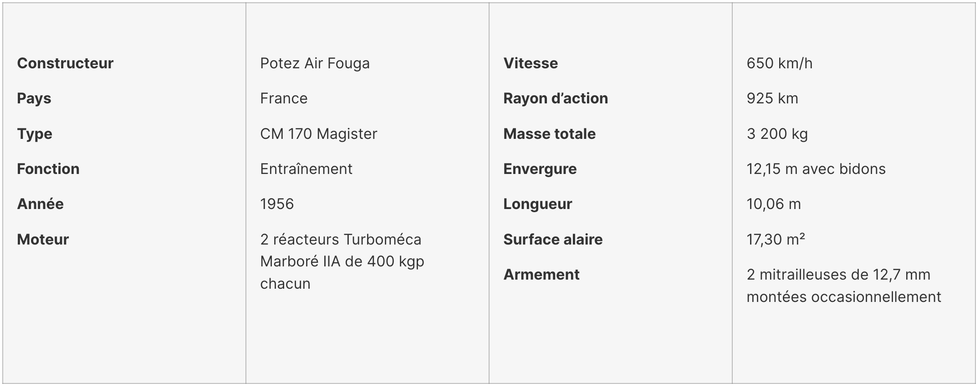Select the Longueur value 10,06 m
Image resolution: width=980 pixels, height=388 pixels.
click(774, 204)
